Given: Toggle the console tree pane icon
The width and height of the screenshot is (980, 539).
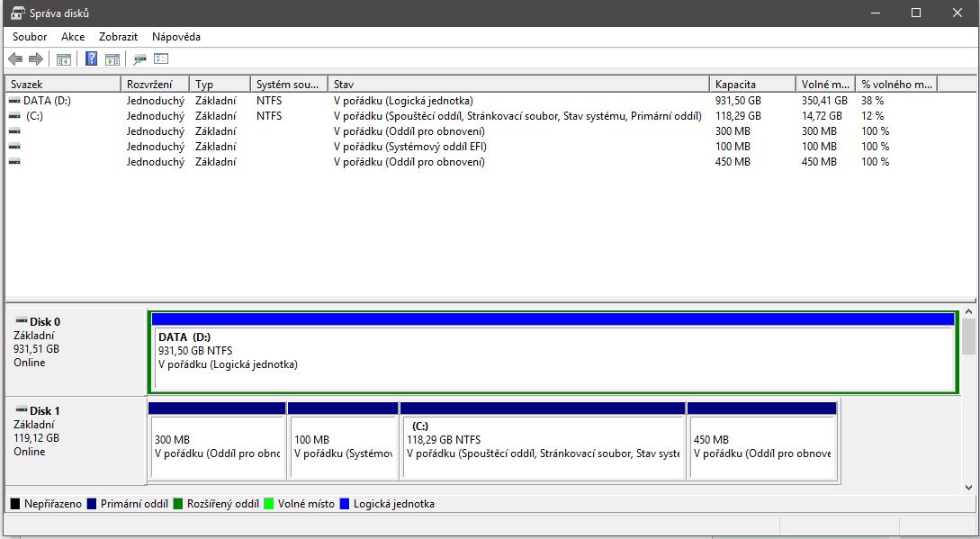Looking at the screenshot, I should pyautogui.click(x=64, y=59).
